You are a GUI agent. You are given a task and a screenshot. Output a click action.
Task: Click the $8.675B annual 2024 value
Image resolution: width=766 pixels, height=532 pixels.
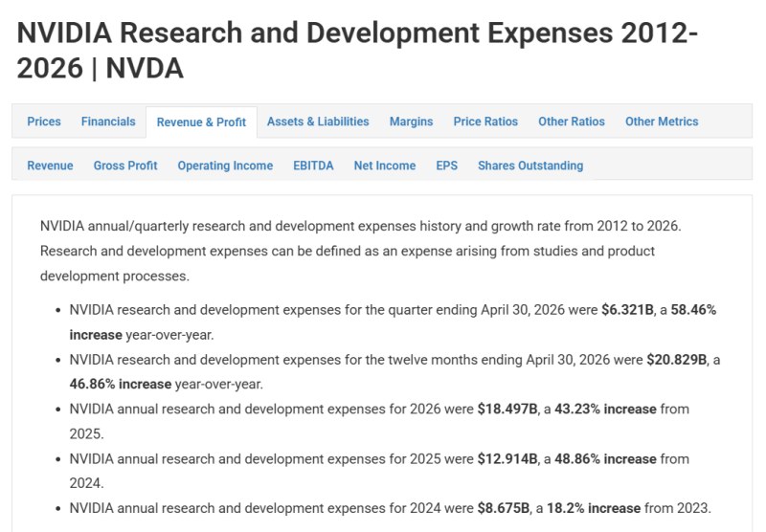pyautogui.click(x=504, y=509)
